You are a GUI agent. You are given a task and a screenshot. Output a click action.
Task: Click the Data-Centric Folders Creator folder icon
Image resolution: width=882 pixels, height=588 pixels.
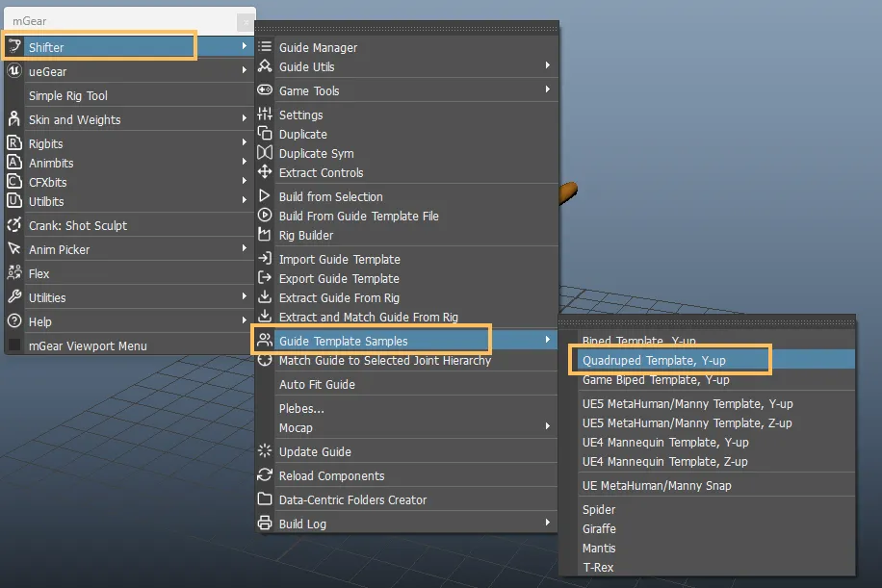tap(265, 499)
